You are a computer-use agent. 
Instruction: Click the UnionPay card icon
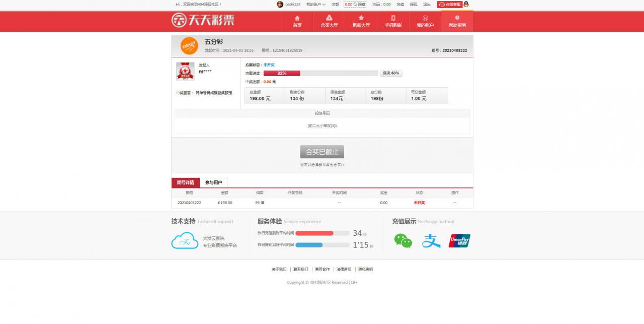click(x=459, y=241)
